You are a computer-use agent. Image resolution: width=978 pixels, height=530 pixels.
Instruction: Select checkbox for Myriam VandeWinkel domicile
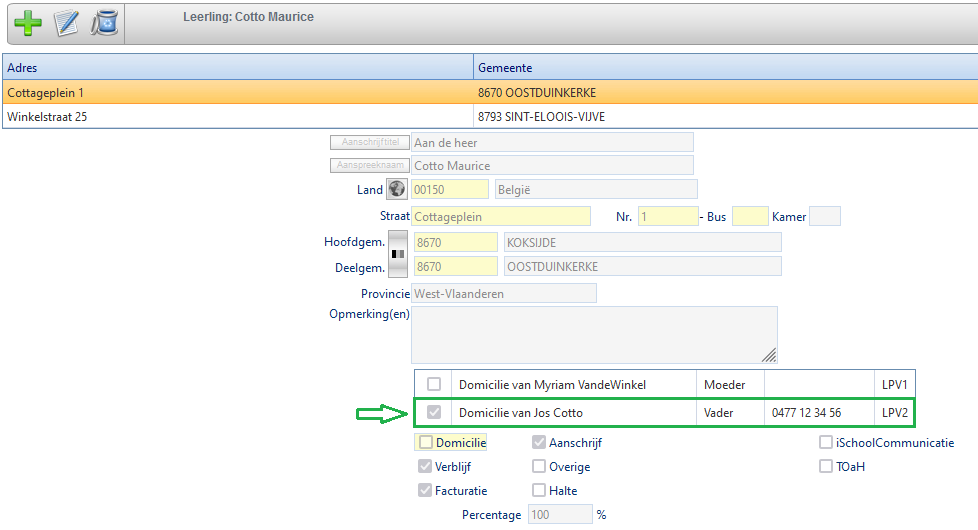click(433, 384)
